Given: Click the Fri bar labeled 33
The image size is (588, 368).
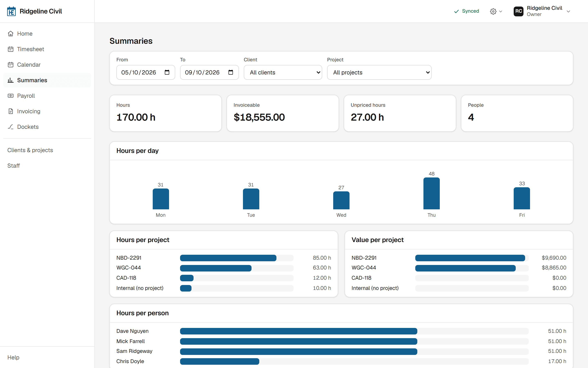Looking at the screenshot, I should pos(522,198).
